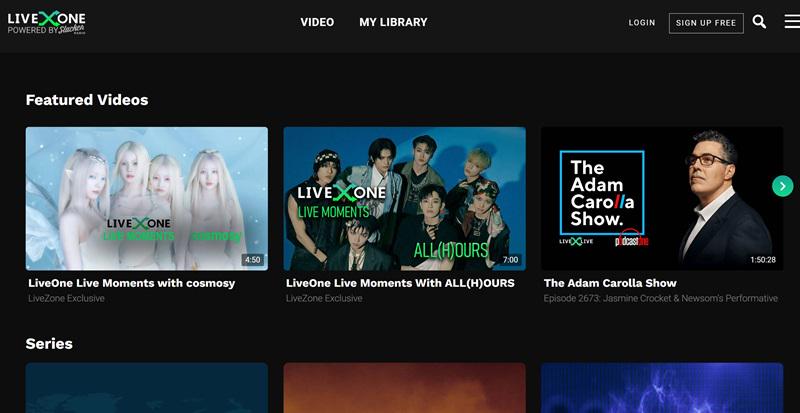
Task: Click the Featured Videos heading
Action: point(87,100)
